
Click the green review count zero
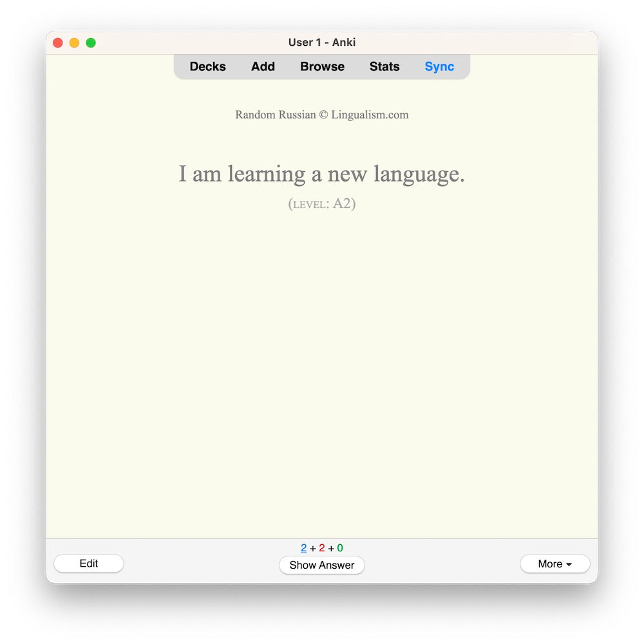tap(340, 548)
